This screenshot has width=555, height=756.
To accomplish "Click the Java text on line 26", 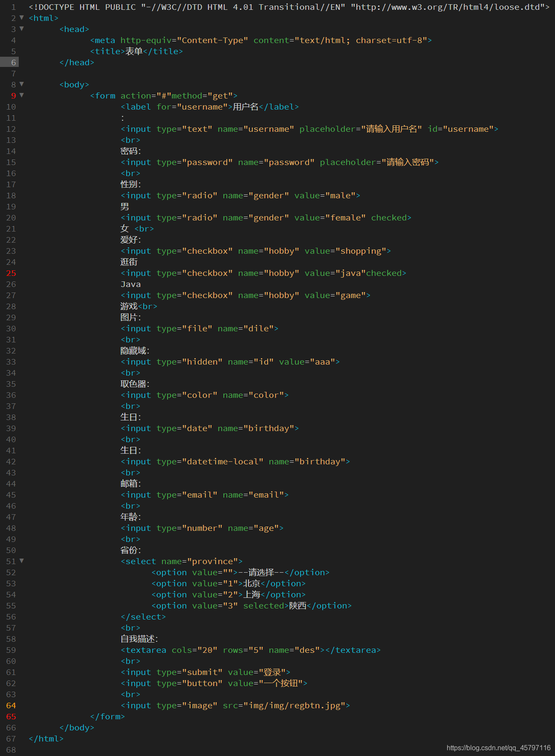I will tap(131, 284).
